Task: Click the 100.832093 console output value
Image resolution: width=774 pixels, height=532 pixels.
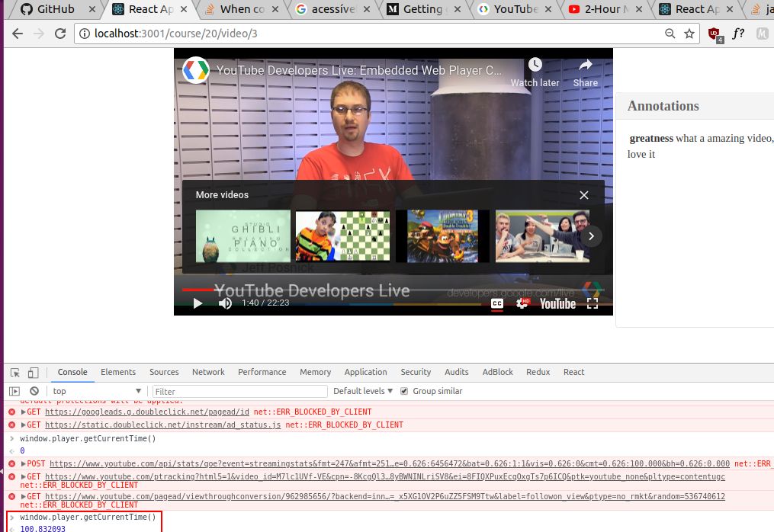Action: 43,528
